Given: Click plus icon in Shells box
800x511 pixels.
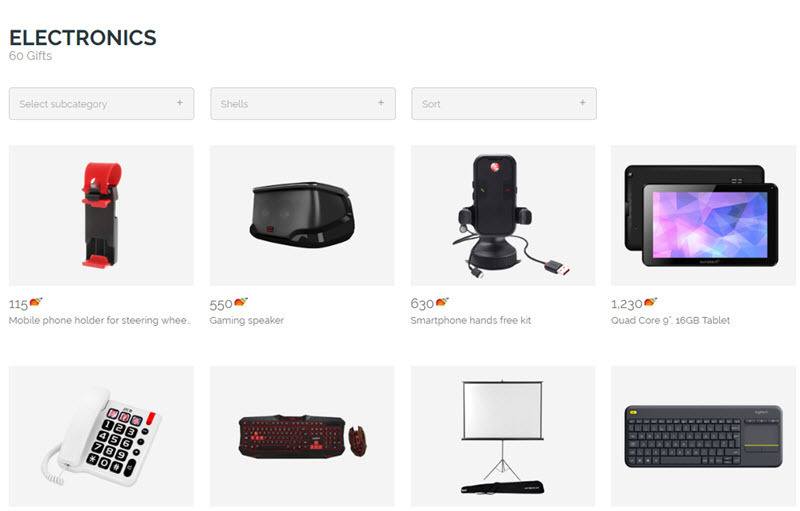Looking at the screenshot, I should (381, 103).
